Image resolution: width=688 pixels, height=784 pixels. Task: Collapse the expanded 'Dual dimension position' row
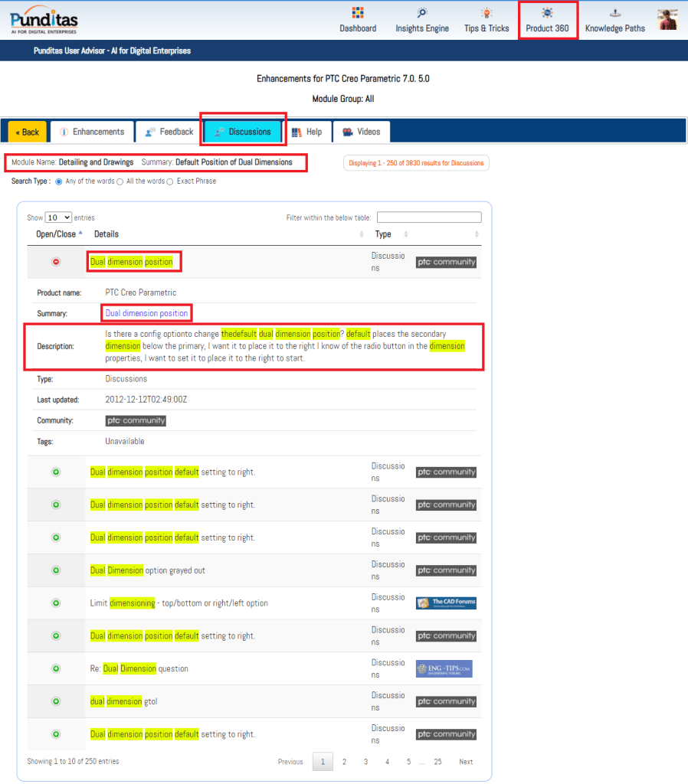tap(56, 262)
